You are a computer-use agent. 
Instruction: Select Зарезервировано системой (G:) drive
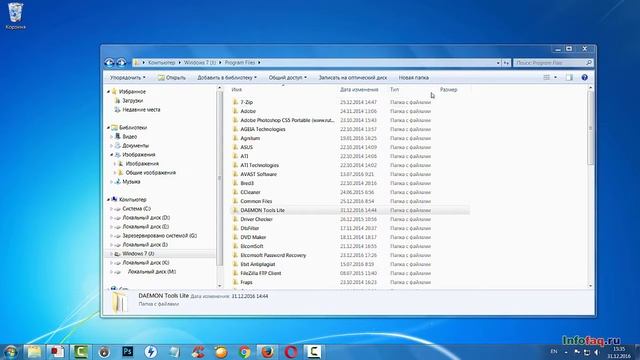point(160,236)
